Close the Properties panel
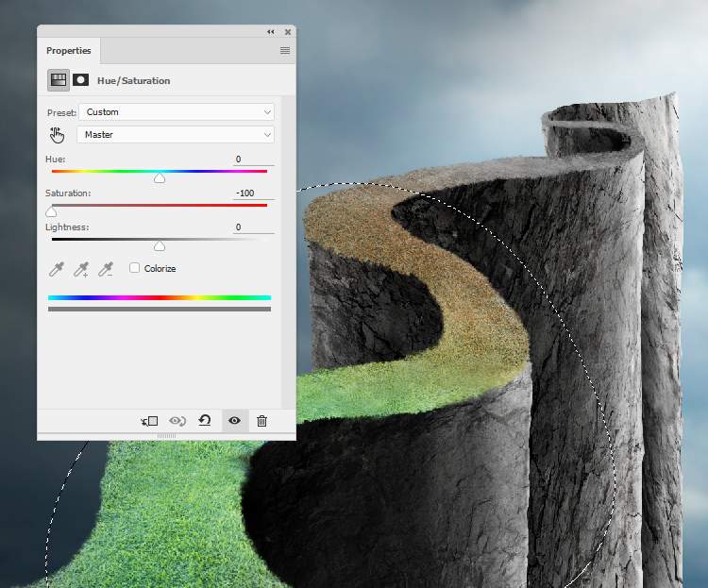The image size is (708, 588). tap(288, 31)
